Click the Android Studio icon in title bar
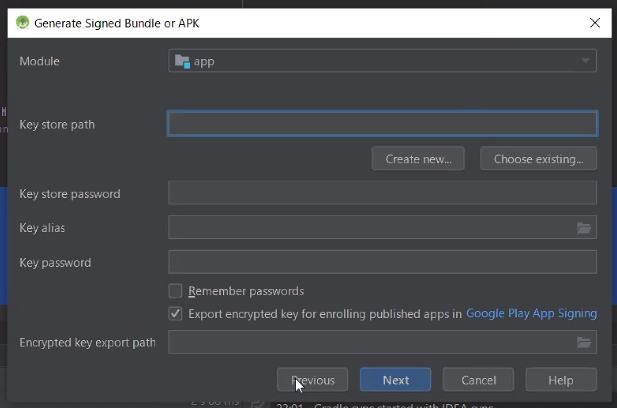 coord(22,22)
